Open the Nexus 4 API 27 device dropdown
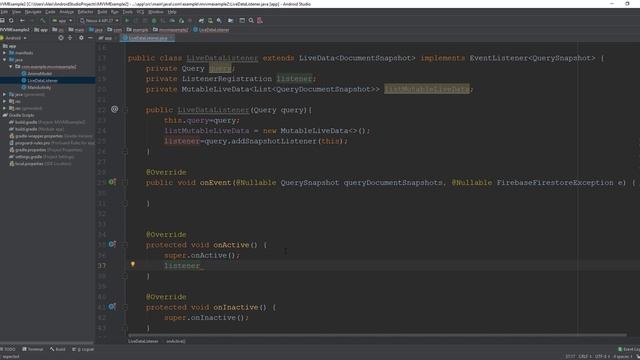The width and height of the screenshot is (640, 360). [100, 20]
